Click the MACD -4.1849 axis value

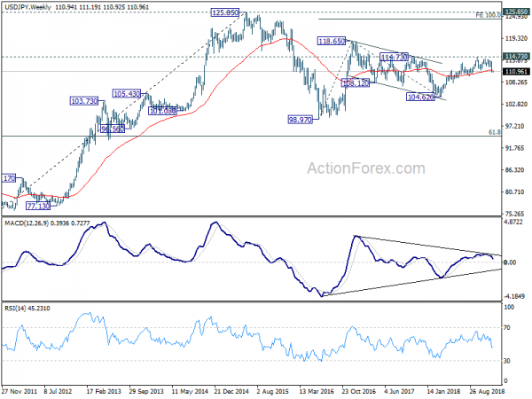(x=514, y=296)
